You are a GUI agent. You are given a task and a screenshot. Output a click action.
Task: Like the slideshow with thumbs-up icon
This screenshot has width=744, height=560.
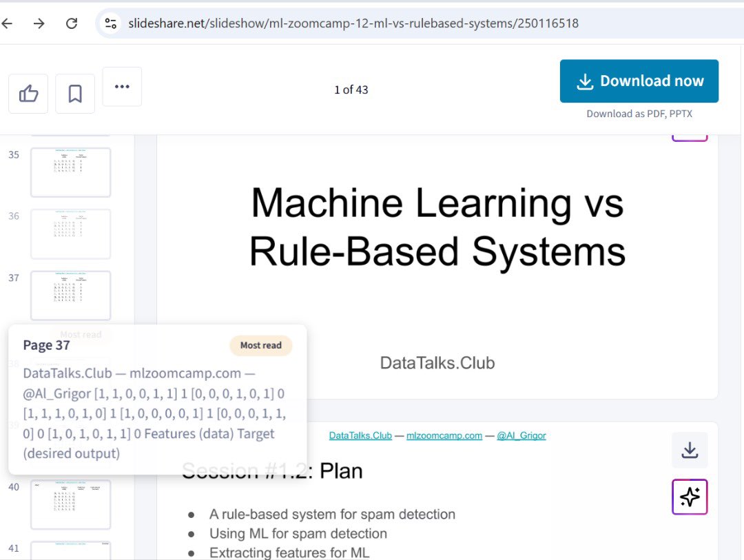[28, 94]
